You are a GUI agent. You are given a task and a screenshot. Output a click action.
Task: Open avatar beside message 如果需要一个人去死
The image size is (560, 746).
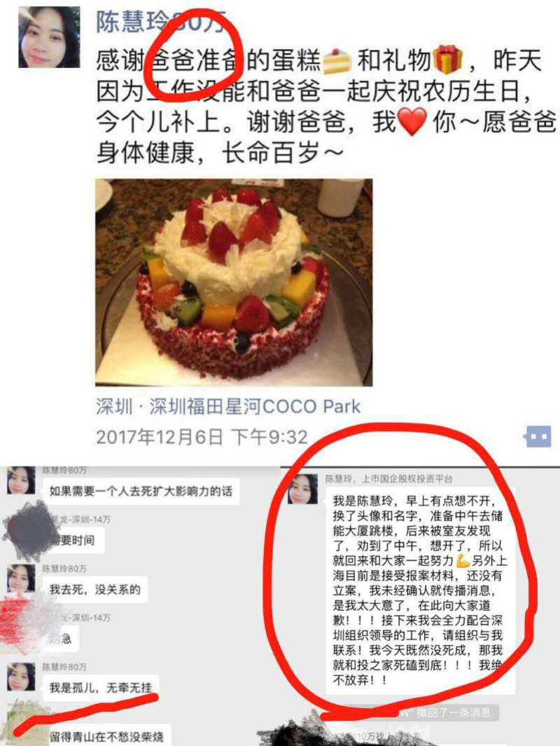click(21, 481)
